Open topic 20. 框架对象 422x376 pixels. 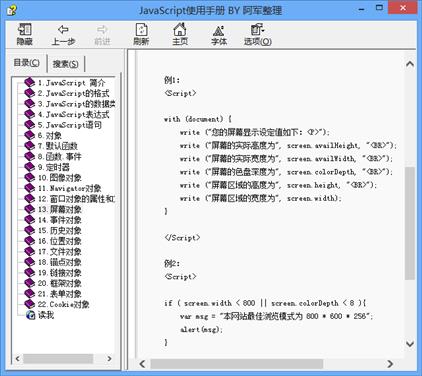point(60,283)
